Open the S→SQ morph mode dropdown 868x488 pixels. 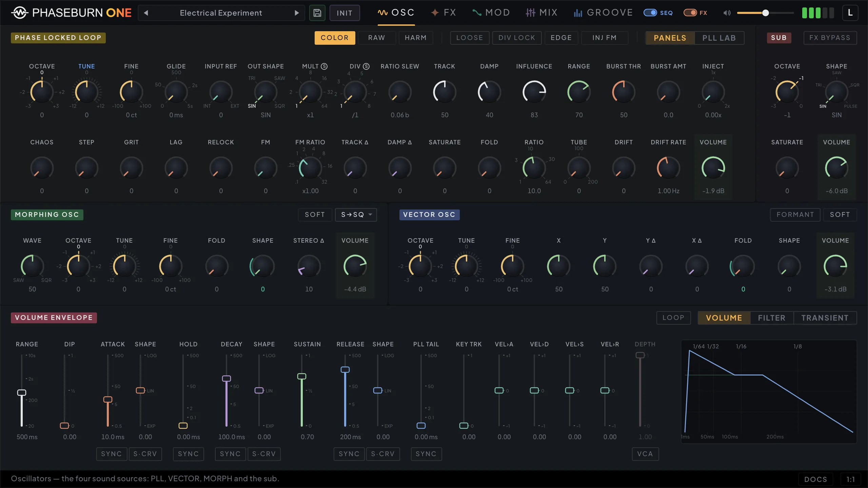click(x=356, y=215)
